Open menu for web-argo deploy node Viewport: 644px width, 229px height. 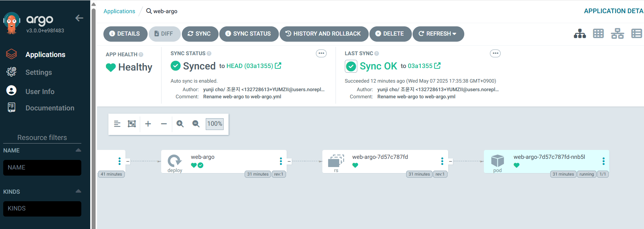281,161
